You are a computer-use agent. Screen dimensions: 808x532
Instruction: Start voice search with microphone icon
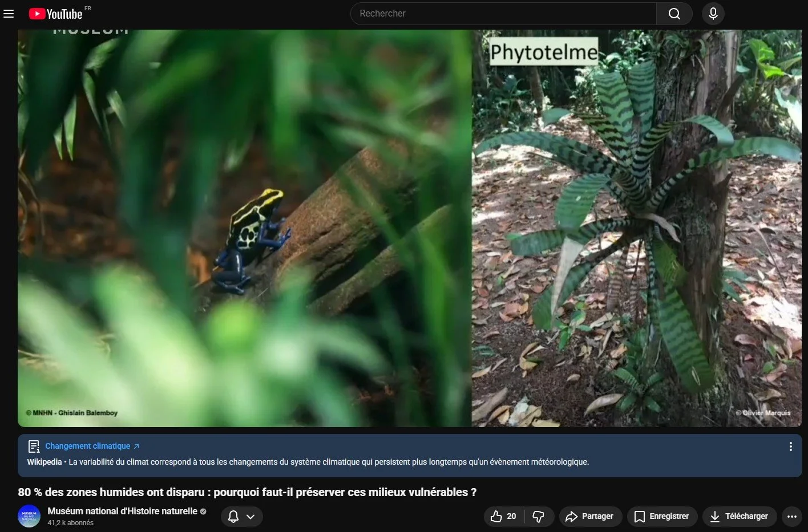(713, 14)
